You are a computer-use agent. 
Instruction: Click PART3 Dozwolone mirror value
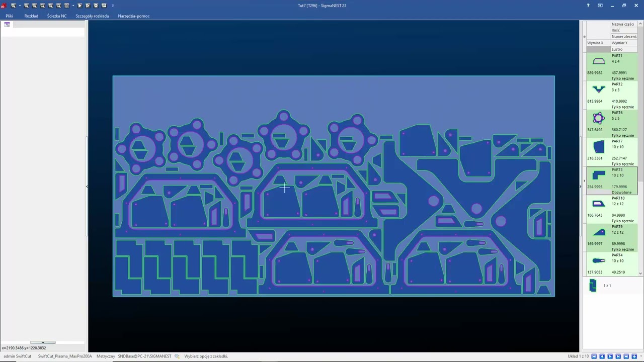click(x=621, y=193)
